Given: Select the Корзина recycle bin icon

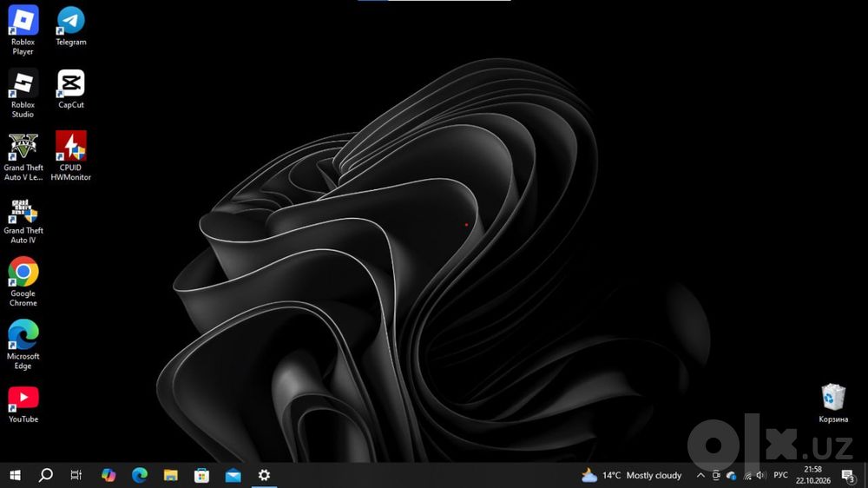Looking at the screenshot, I should tap(833, 403).
